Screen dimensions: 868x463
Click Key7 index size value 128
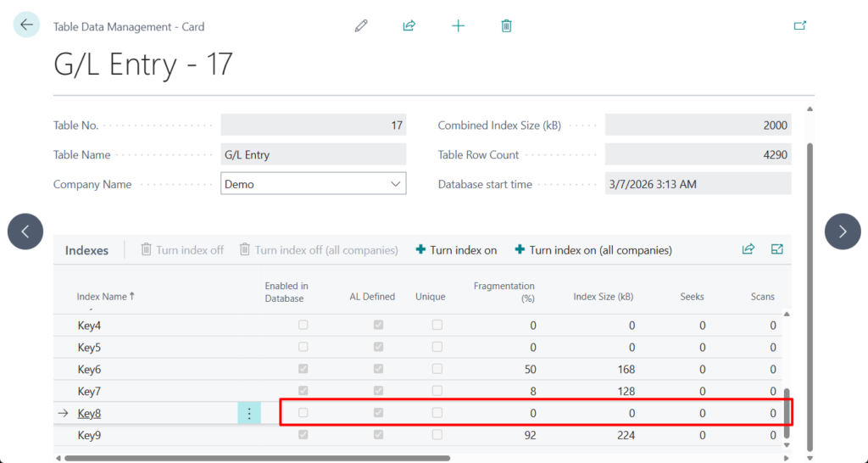626,391
